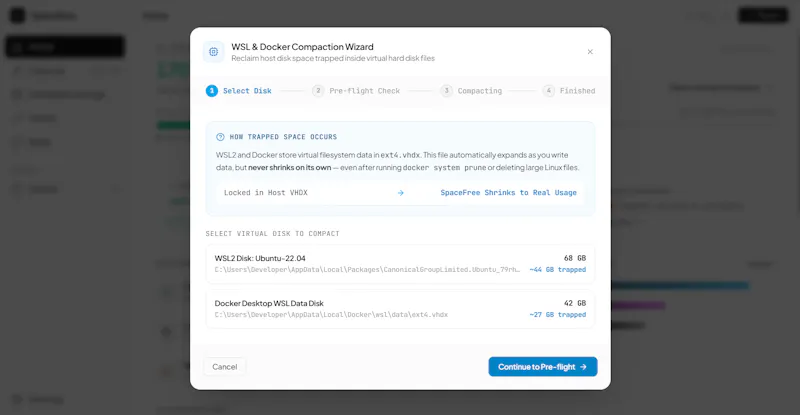Select WSL2 Disk: Ubuntu-22.04 row
The width and height of the screenshot is (800, 415).
click(400, 264)
